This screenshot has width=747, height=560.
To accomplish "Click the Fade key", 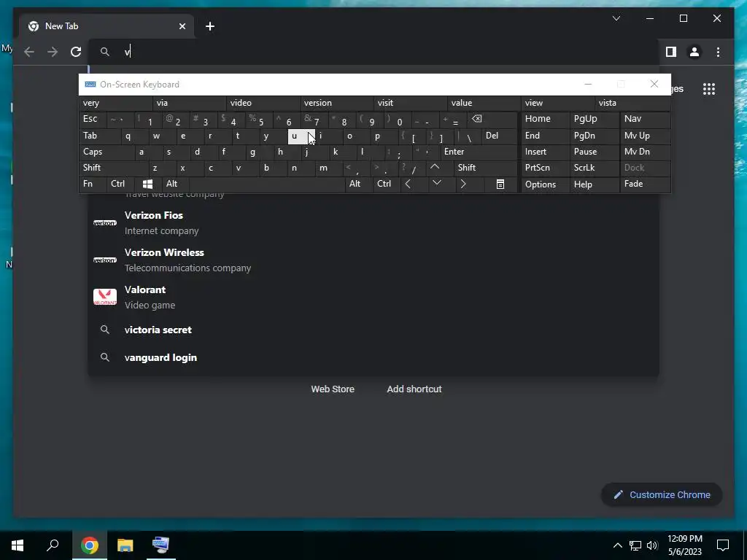I will [x=645, y=184].
